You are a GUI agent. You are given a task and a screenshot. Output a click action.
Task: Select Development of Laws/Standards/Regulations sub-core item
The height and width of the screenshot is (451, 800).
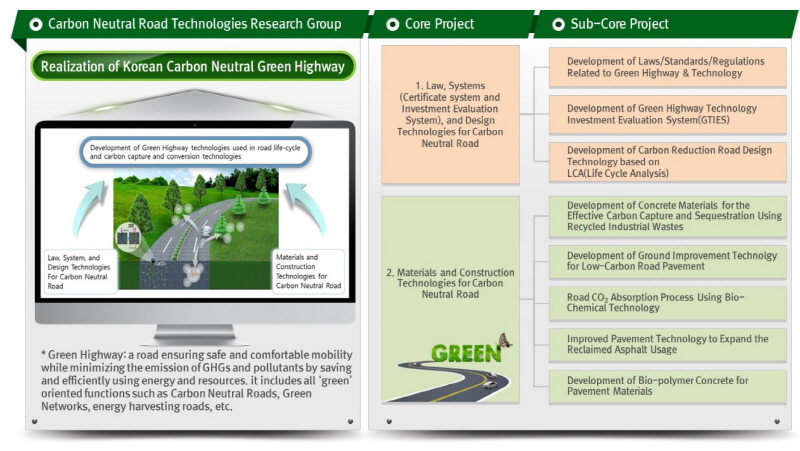[x=667, y=67]
